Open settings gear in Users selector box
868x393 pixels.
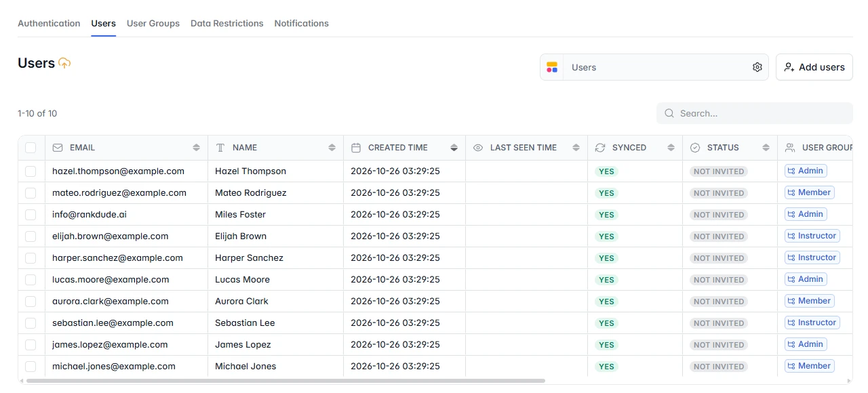[x=757, y=67]
